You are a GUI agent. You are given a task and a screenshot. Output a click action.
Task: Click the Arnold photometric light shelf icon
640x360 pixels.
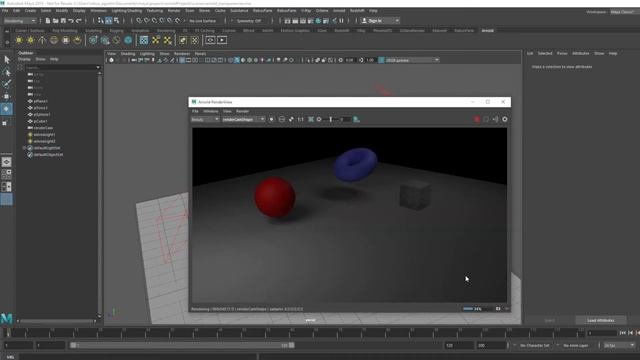click(42, 40)
